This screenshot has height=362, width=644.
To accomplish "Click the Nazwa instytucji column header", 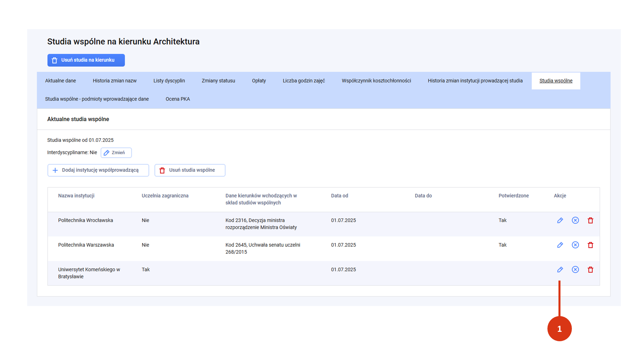I will pos(76,196).
